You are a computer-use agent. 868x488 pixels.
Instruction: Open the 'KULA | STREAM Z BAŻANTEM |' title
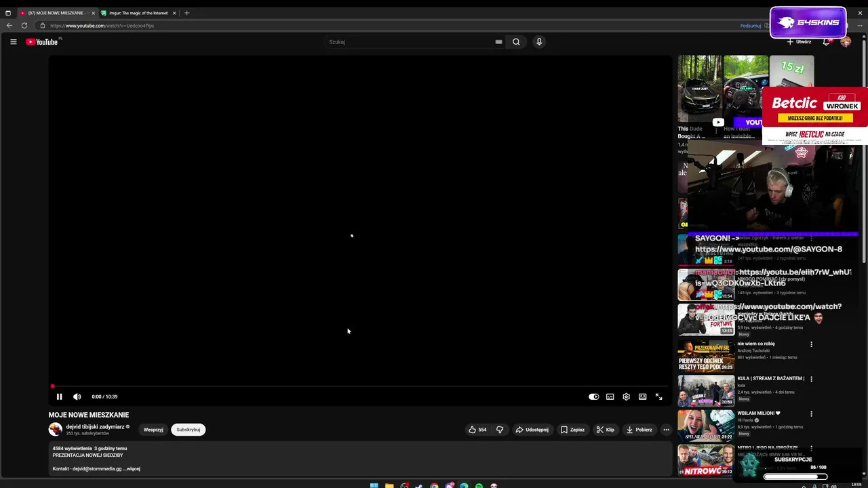coord(771,378)
